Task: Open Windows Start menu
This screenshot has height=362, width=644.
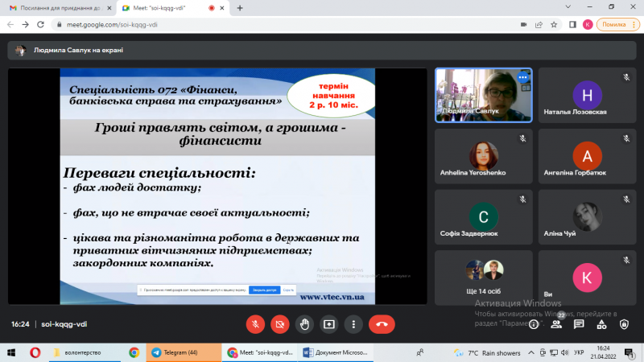Action: tap(11, 352)
